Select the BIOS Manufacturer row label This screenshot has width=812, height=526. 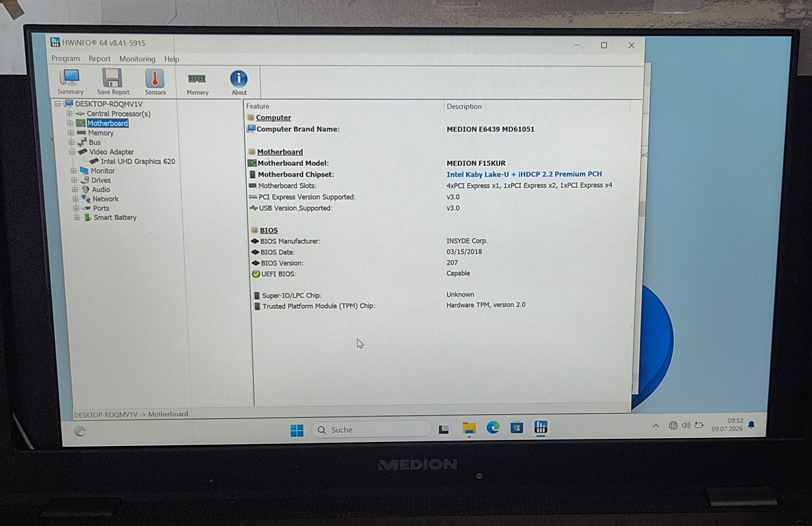tap(290, 241)
